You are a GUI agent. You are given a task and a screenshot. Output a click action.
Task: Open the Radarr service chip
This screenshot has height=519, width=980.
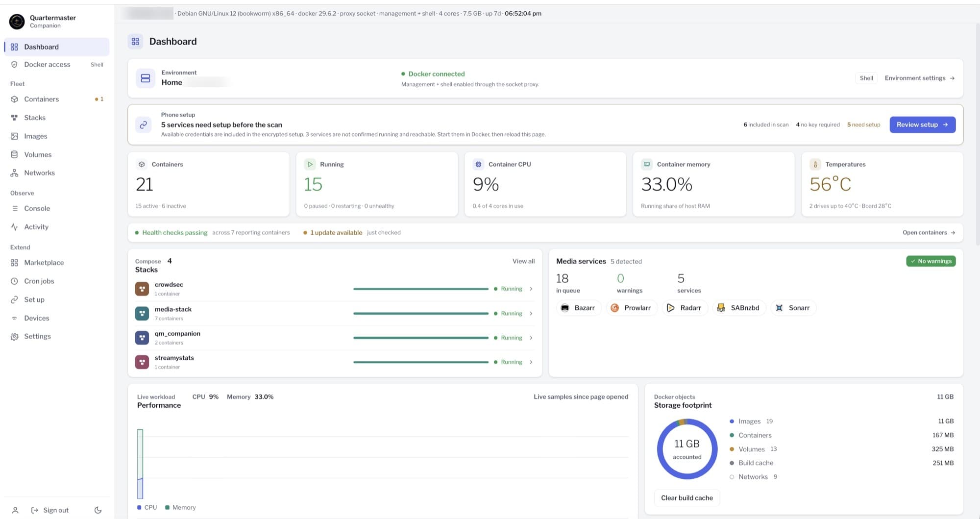[x=685, y=308]
